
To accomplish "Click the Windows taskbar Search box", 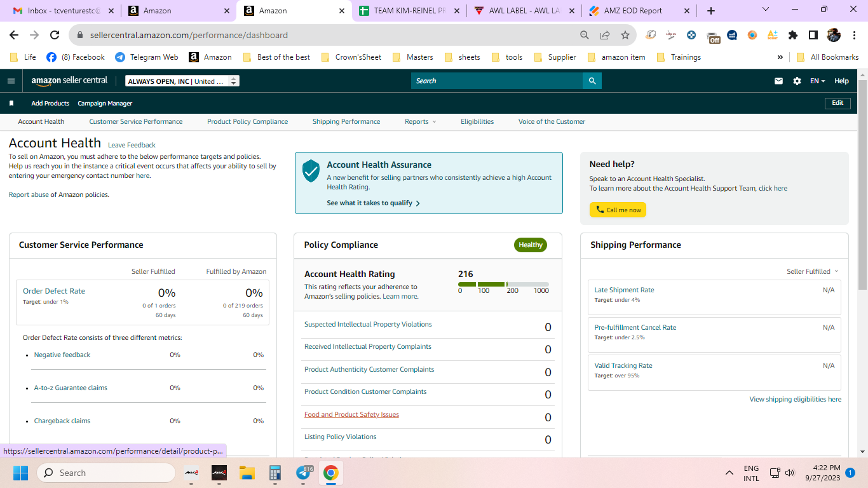I will click(x=105, y=473).
